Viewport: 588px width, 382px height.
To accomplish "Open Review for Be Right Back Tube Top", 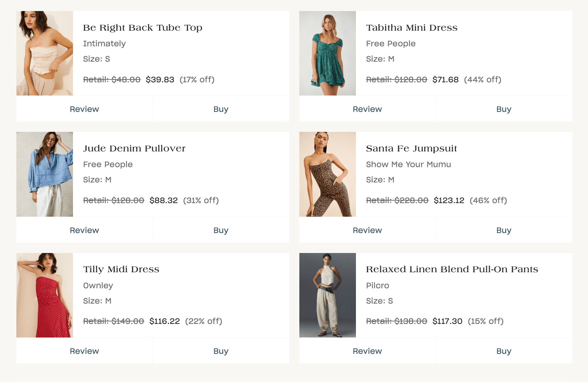I will (x=84, y=109).
